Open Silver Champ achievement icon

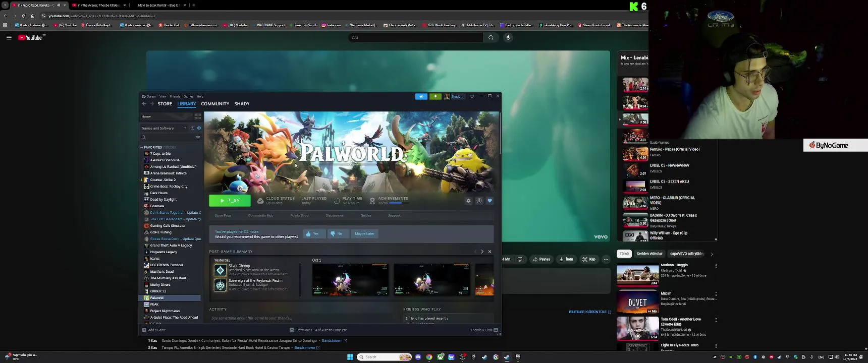point(220,270)
